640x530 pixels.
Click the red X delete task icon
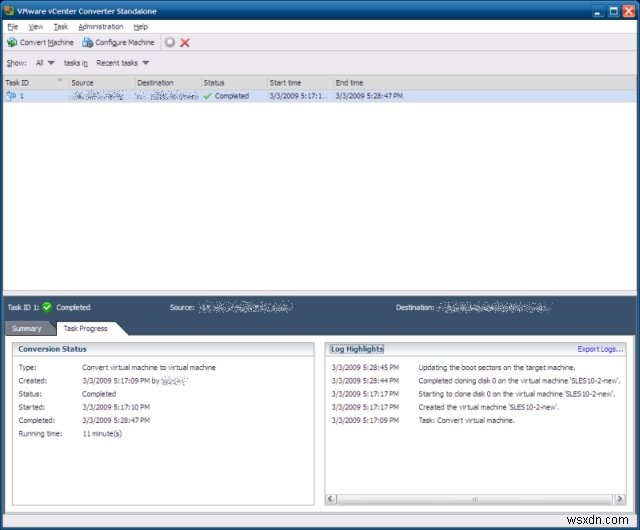[x=185, y=42]
